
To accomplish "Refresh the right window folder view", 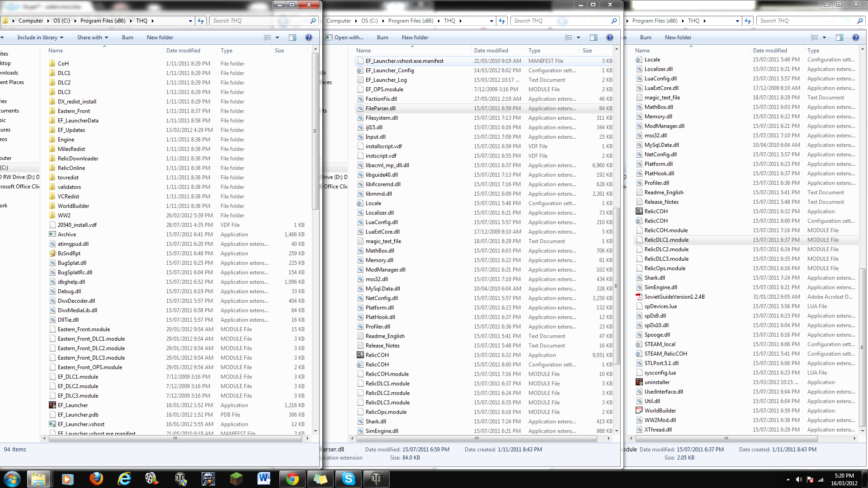I will pos(748,21).
